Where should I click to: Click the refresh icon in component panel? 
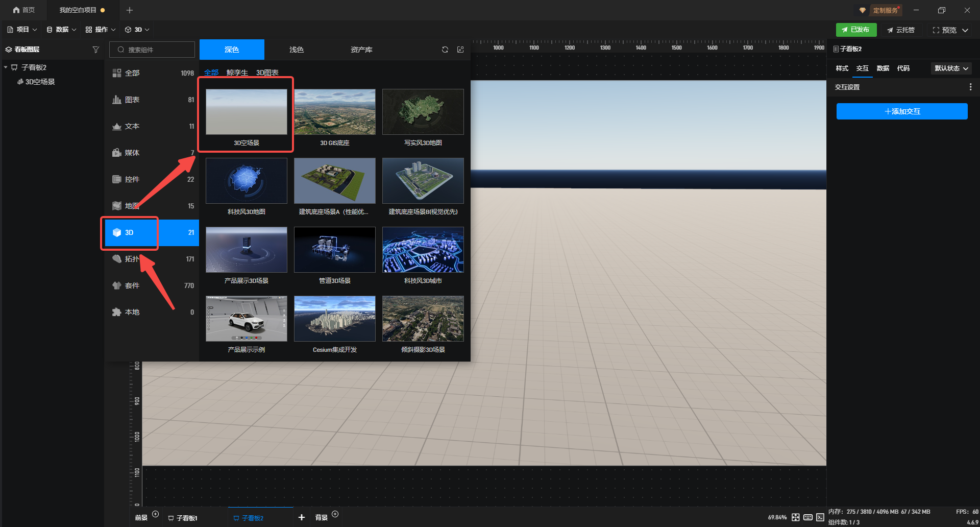pos(445,50)
